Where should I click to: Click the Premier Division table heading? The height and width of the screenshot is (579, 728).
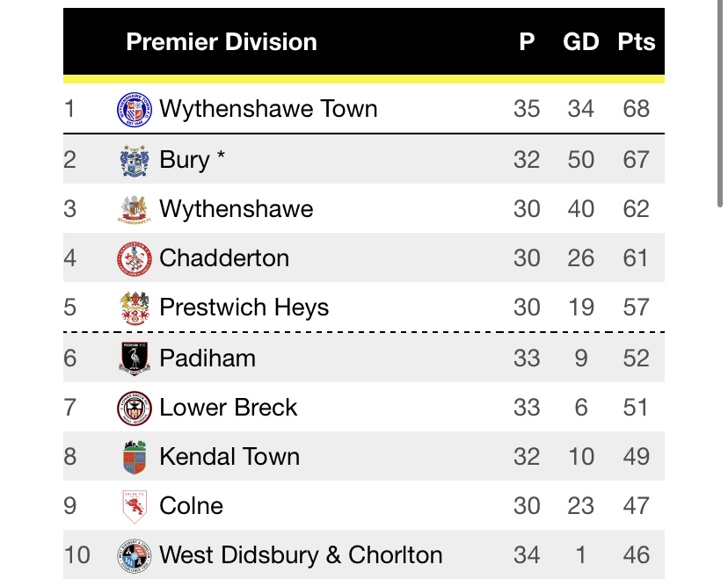(x=221, y=41)
